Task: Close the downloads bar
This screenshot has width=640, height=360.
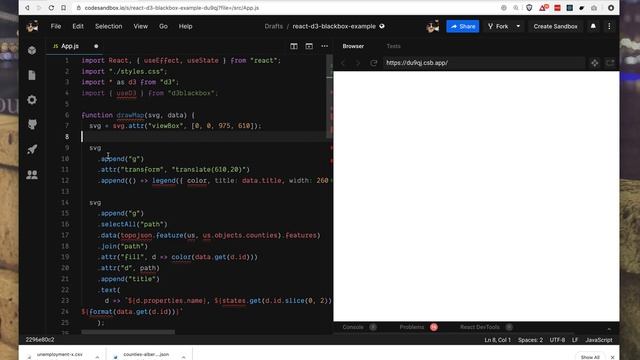Action: coord(612,357)
